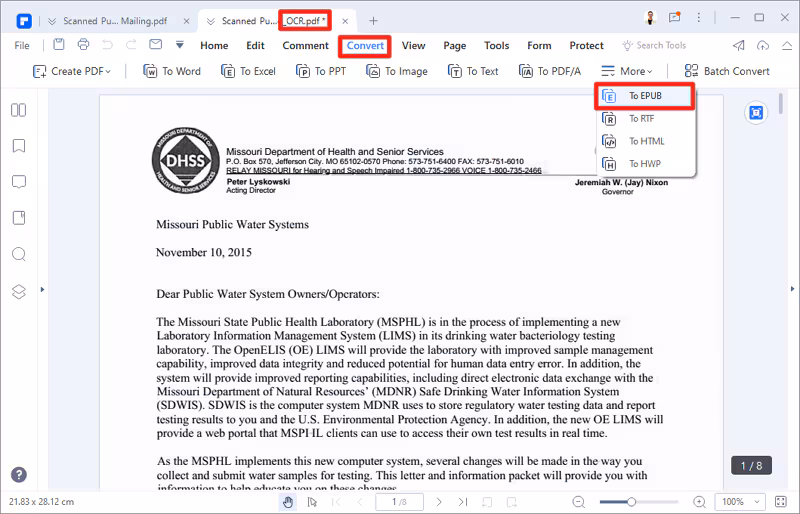Open the File menu
Screen dimensions: 800x514
(x=22, y=45)
